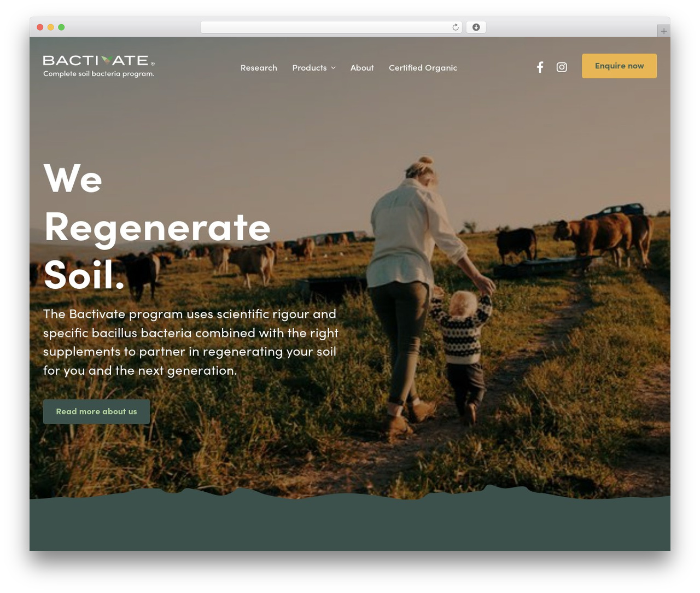
Task: Close the browser window with red button
Action: pos(40,27)
